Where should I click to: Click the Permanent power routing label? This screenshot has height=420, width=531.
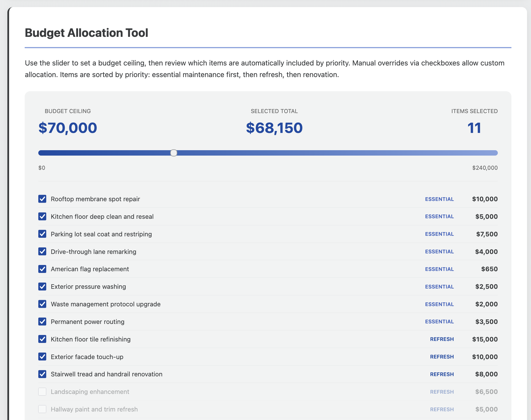(x=88, y=322)
